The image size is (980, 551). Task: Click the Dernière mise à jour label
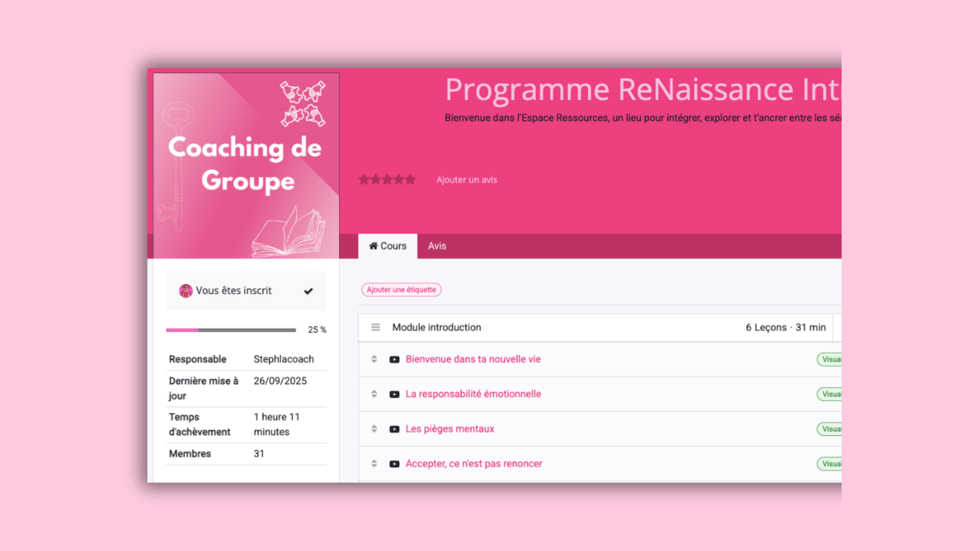coord(204,388)
